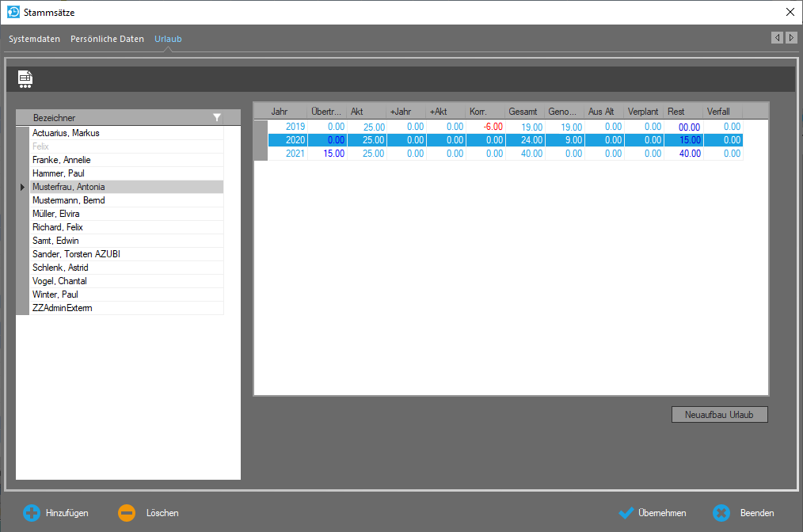Image resolution: width=803 pixels, height=532 pixels.
Task: Click the report icon in the toolbar
Action: [x=25, y=78]
